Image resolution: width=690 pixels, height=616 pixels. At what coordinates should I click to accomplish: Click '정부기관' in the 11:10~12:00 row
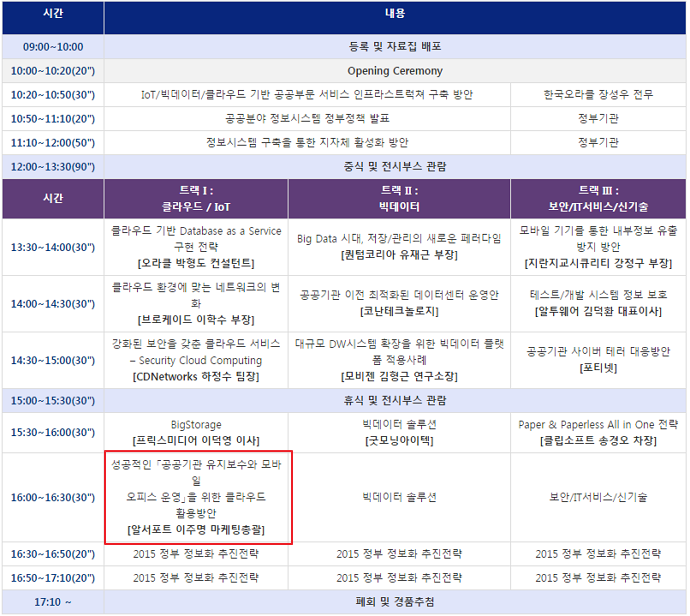coord(598,143)
